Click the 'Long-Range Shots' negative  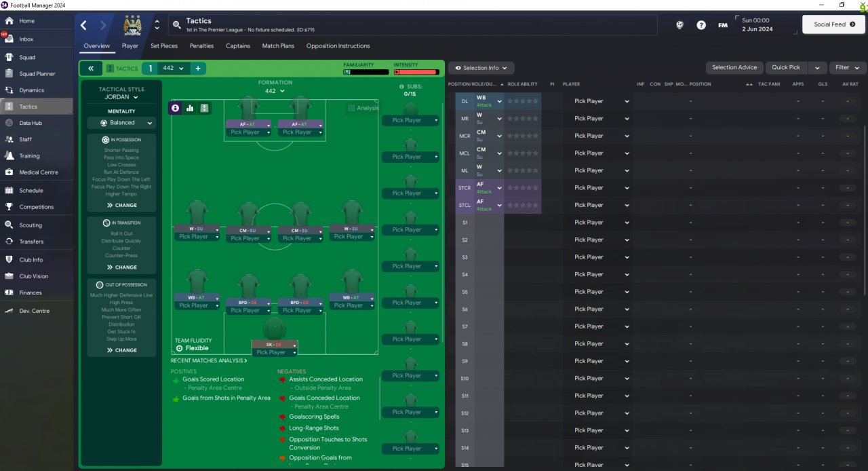[314, 428]
